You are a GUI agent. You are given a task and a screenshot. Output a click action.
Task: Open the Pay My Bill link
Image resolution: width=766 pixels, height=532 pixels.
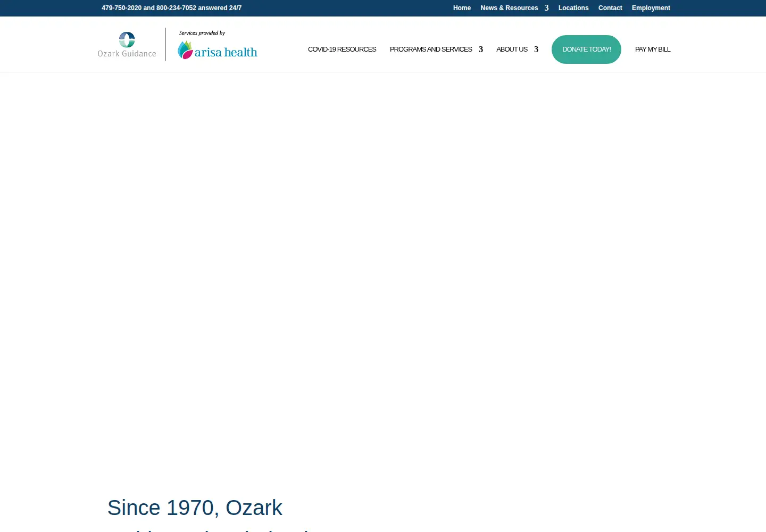click(653, 49)
